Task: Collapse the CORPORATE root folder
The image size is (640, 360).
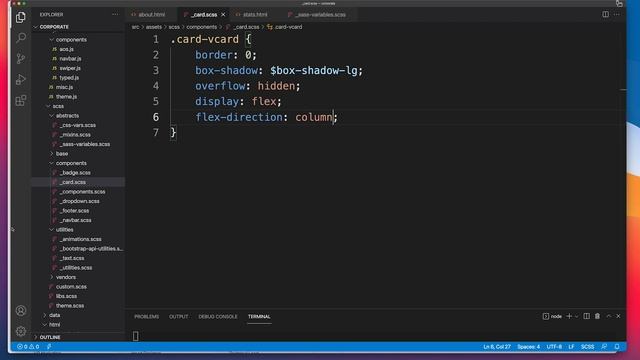Action: click(54, 27)
